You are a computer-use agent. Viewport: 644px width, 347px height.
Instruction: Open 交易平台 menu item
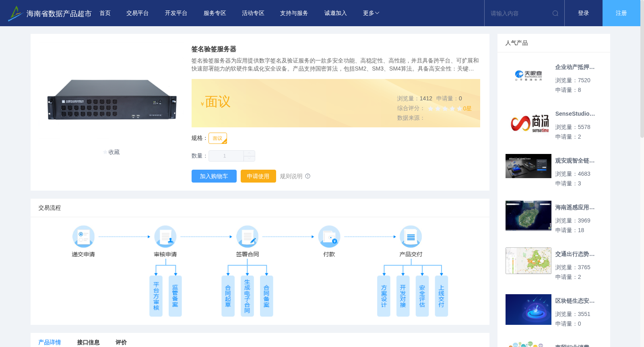click(138, 13)
